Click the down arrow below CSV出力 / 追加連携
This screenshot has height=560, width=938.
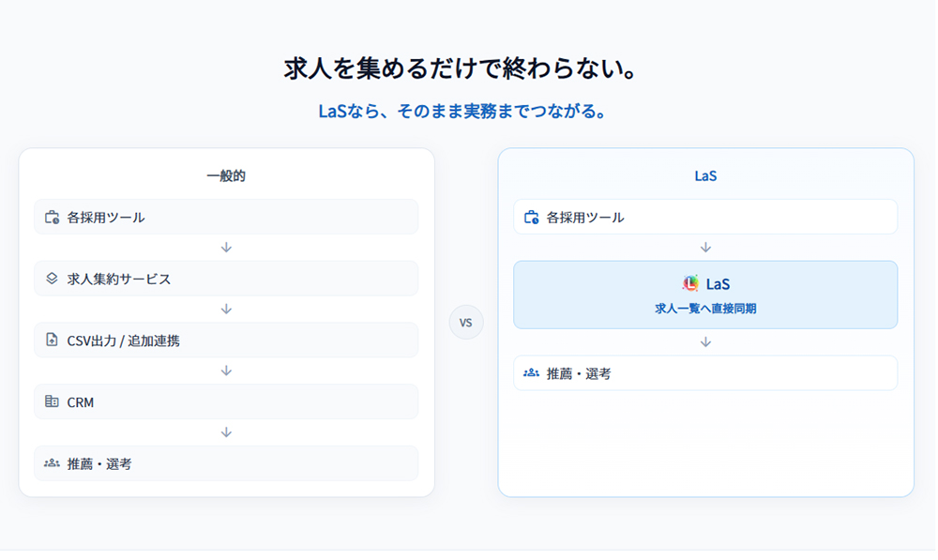[226, 371]
